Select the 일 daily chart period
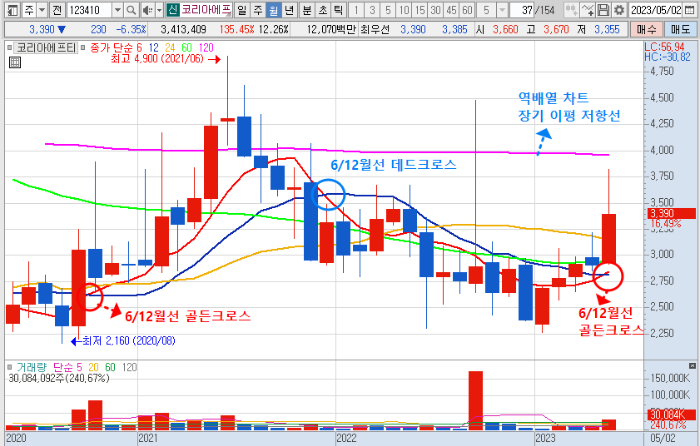700x446 pixels. click(242, 10)
